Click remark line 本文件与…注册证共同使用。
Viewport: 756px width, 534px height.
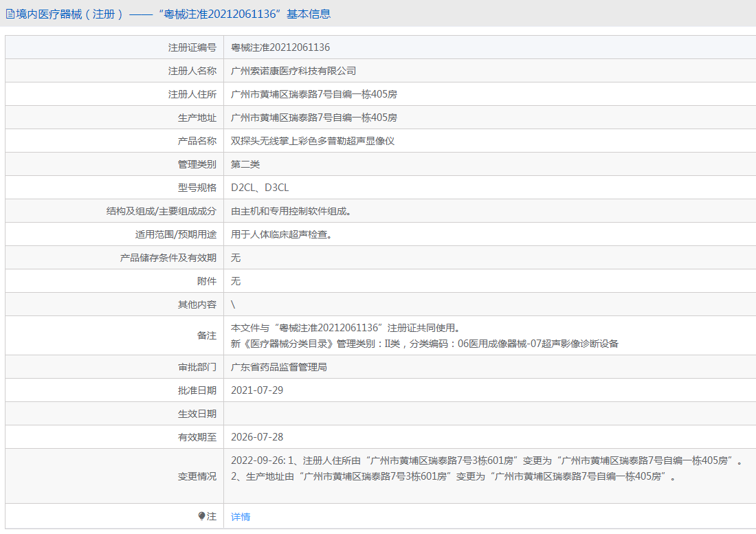(347, 328)
